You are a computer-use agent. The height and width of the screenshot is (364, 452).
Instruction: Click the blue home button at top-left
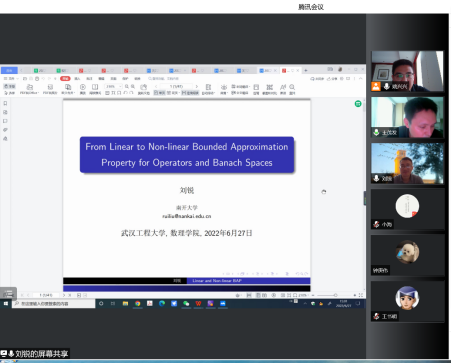click(9, 70)
